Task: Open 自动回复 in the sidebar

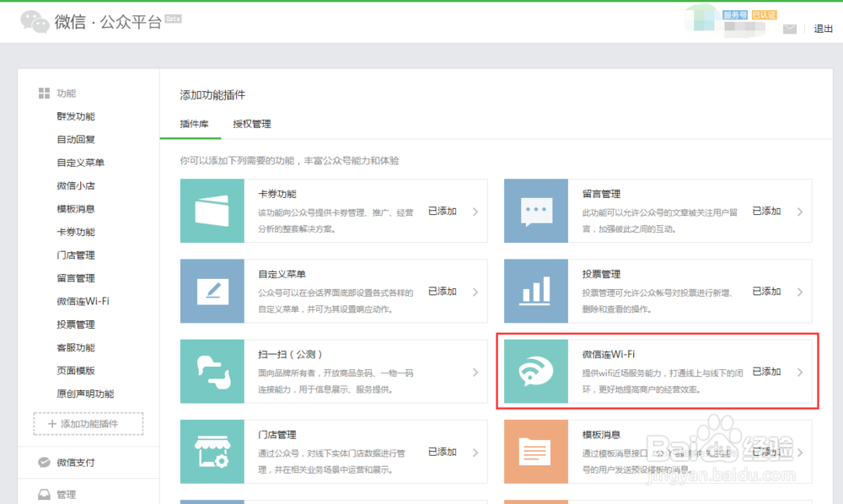Action: (x=76, y=140)
